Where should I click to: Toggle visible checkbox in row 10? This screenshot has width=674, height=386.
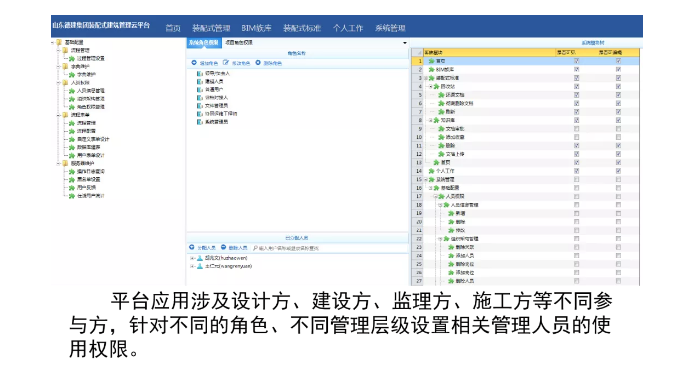(x=576, y=137)
